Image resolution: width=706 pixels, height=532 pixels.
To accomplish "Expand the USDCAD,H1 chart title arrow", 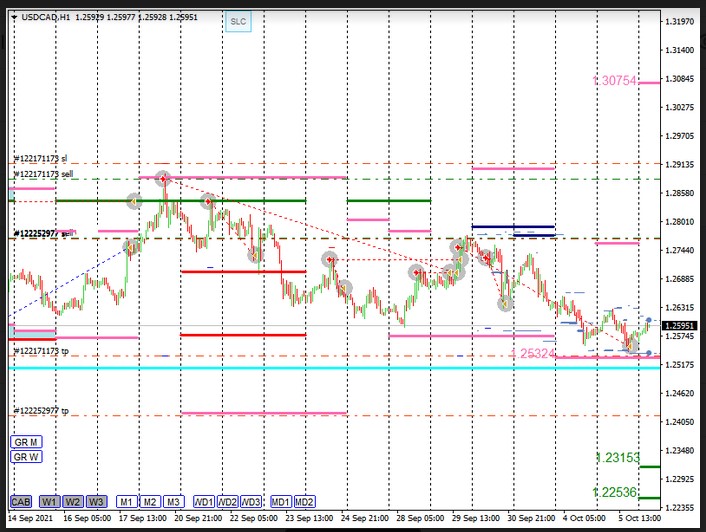I will [13, 18].
